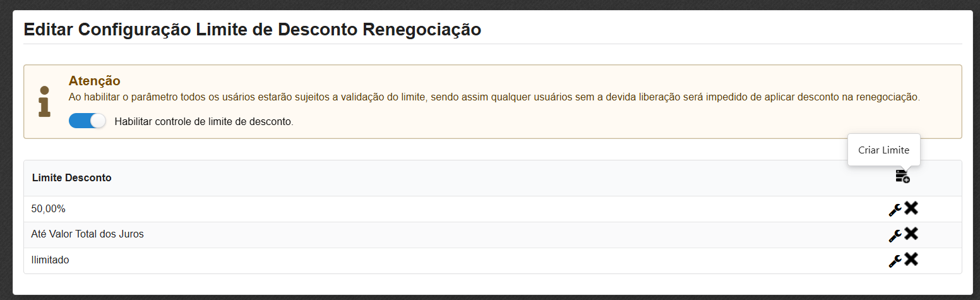The height and width of the screenshot is (300, 980).
Task: Edit the Até Valor Total dos Juros limit
Action: pyautogui.click(x=895, y=235)
